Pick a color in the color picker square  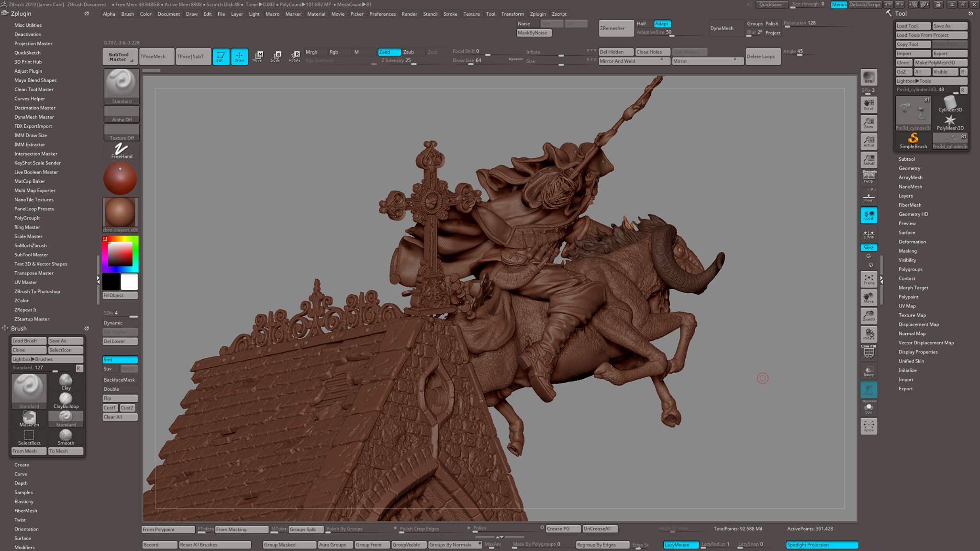point(120,253)
